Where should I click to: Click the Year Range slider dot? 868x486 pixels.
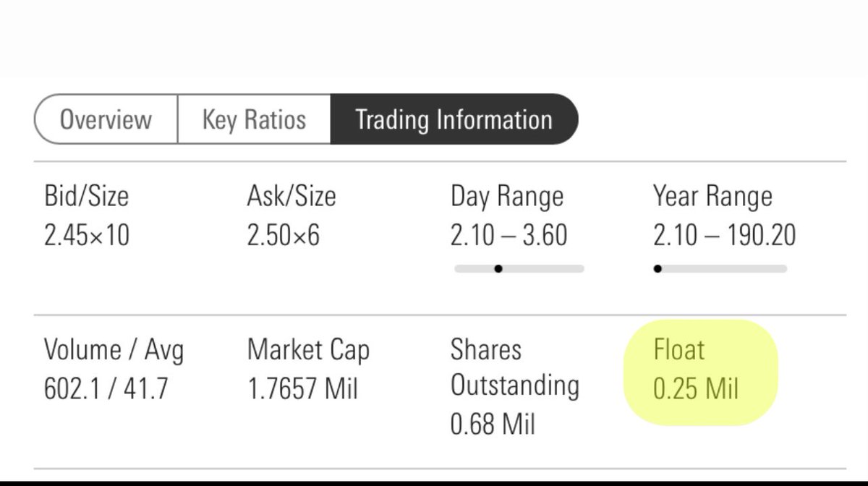click(x=658, y=269)
